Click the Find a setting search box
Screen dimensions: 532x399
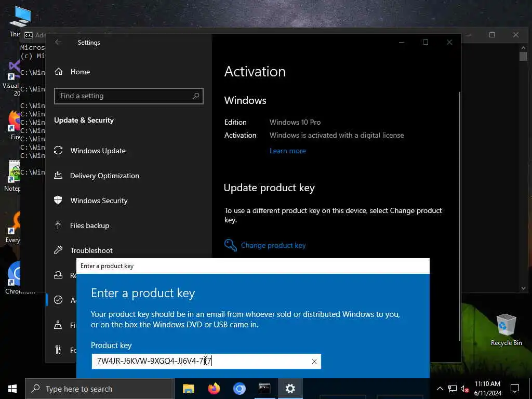tap(129, 96)
